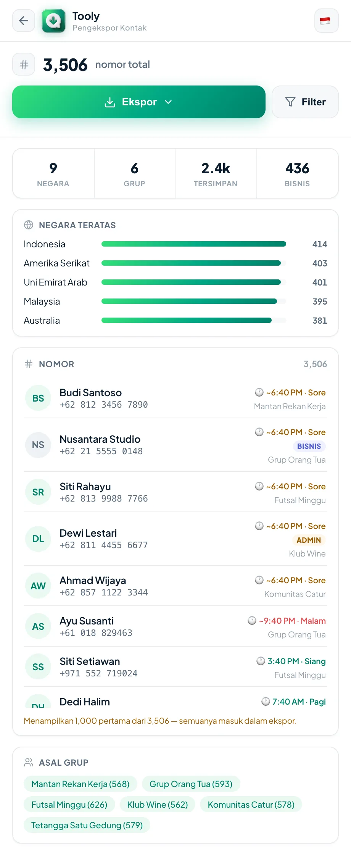Toggle the Tetangga Satu Gedung (579) chip

click(x=87, y=825)
